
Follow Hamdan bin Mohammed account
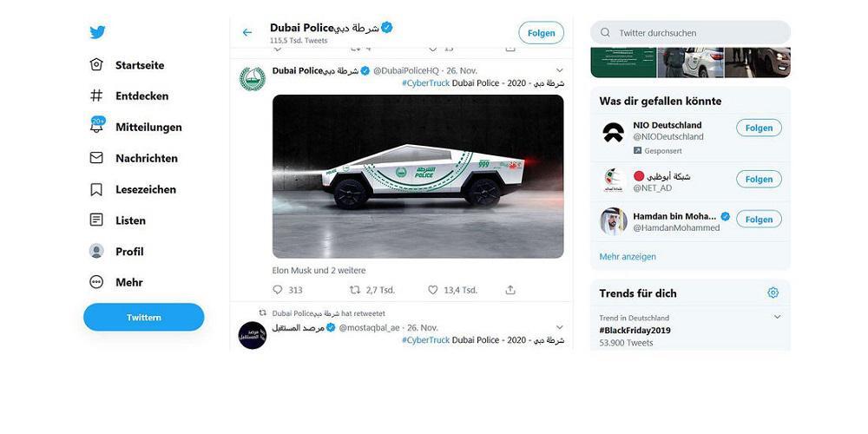tap(759, 220)
